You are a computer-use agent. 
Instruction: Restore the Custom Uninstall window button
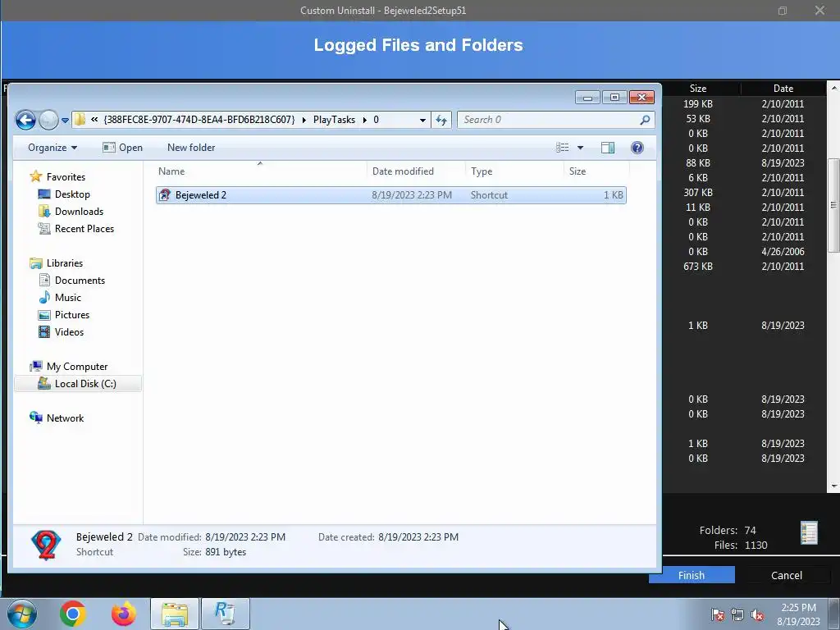[x=783, y=10]
